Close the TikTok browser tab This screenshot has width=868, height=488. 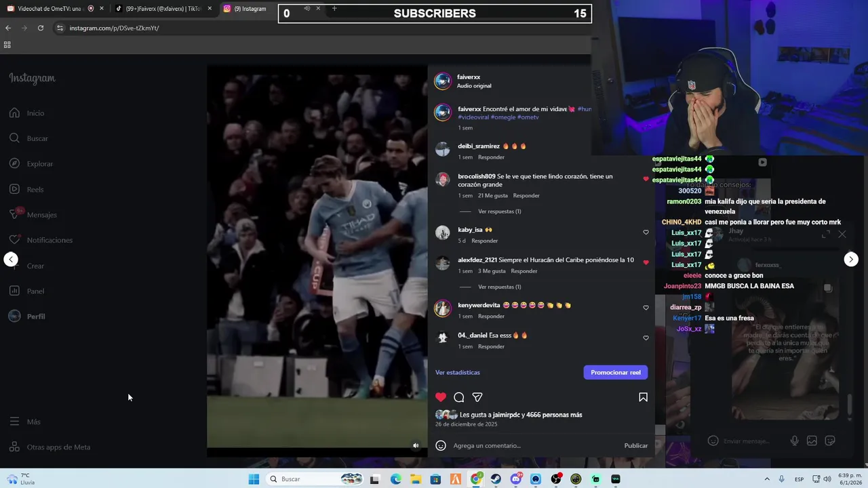coord(210,9)
